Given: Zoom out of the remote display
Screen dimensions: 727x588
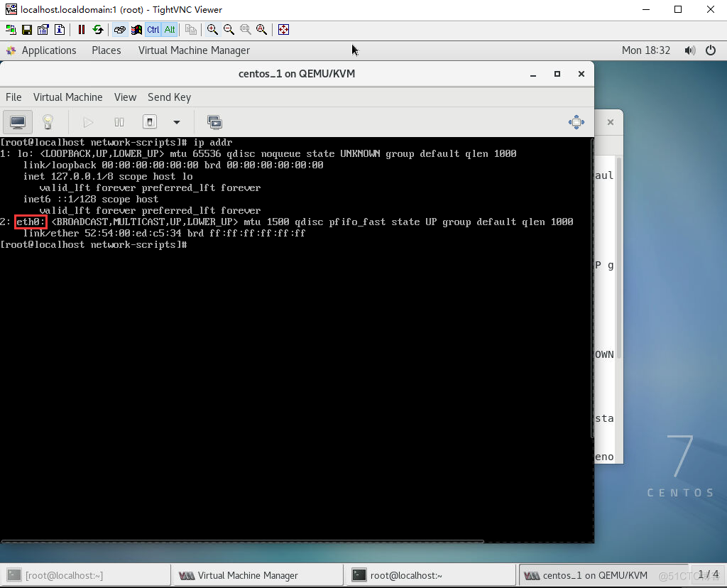Looking at the screenshot, I should (x=229, y=30).
